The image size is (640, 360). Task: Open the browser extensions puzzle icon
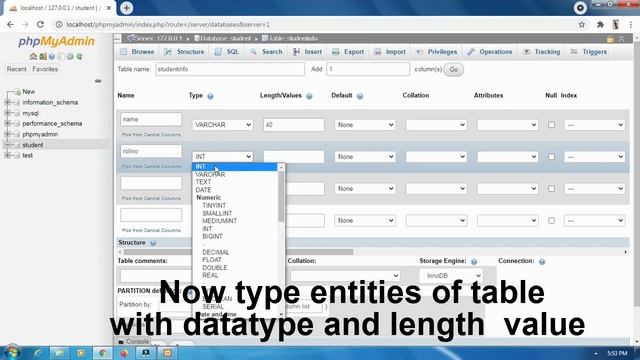coord(600,24)
